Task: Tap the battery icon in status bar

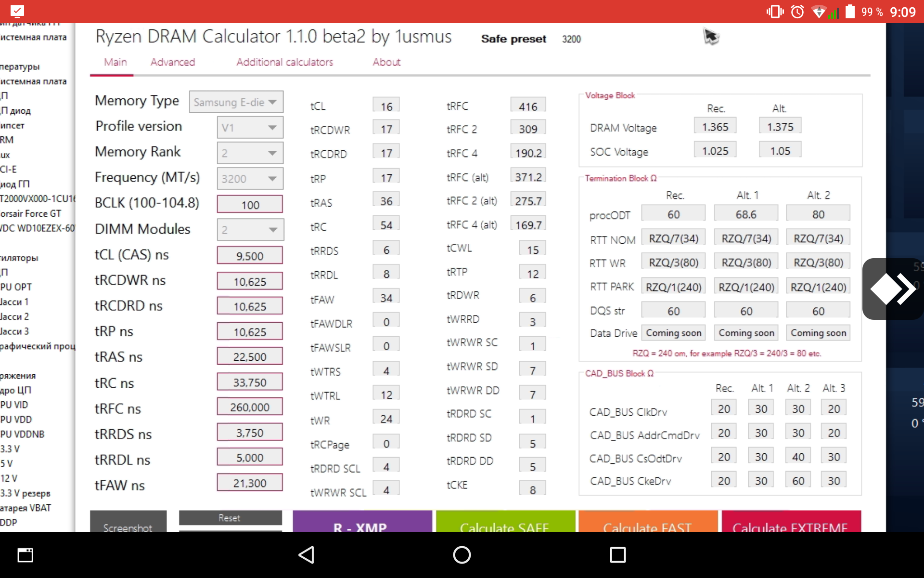Action: point(850,12)
